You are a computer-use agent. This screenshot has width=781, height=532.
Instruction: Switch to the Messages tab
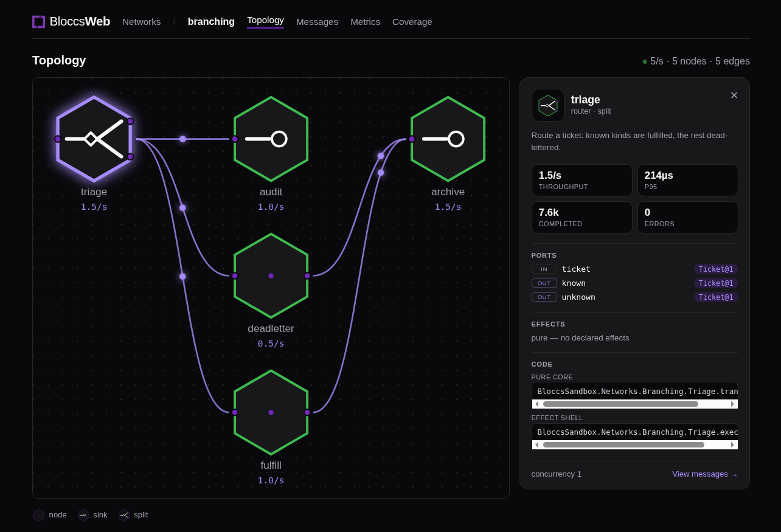[317, 22]
